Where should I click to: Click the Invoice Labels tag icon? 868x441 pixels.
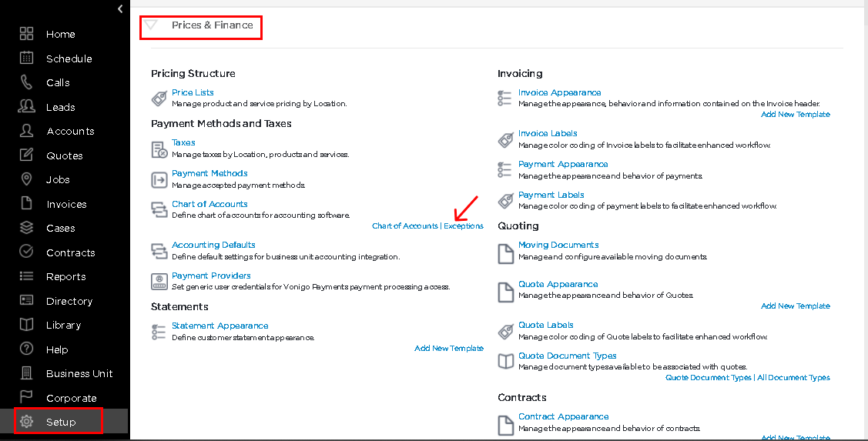(x=505, y=140)
